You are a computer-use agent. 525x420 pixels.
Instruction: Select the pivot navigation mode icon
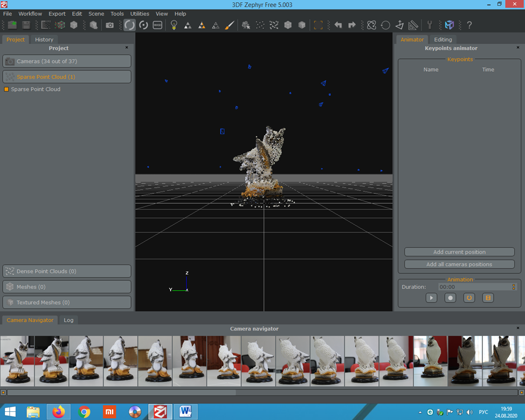tap(143, 25)
